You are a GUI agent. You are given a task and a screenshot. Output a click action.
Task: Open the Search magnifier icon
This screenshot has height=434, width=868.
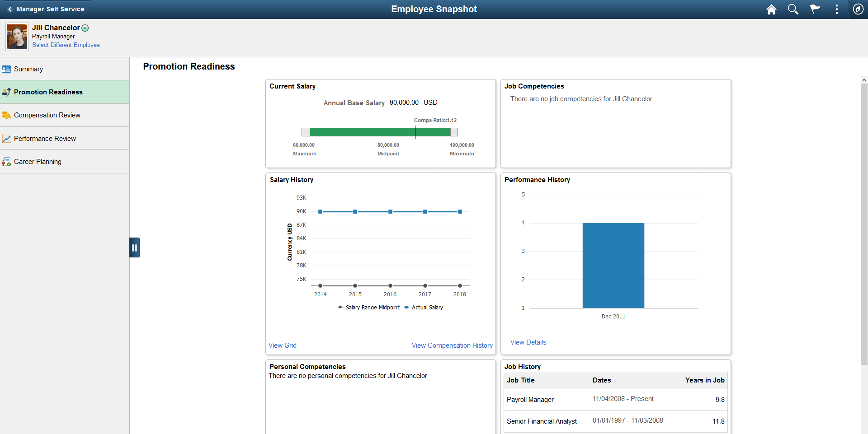(x=793, y=9)
